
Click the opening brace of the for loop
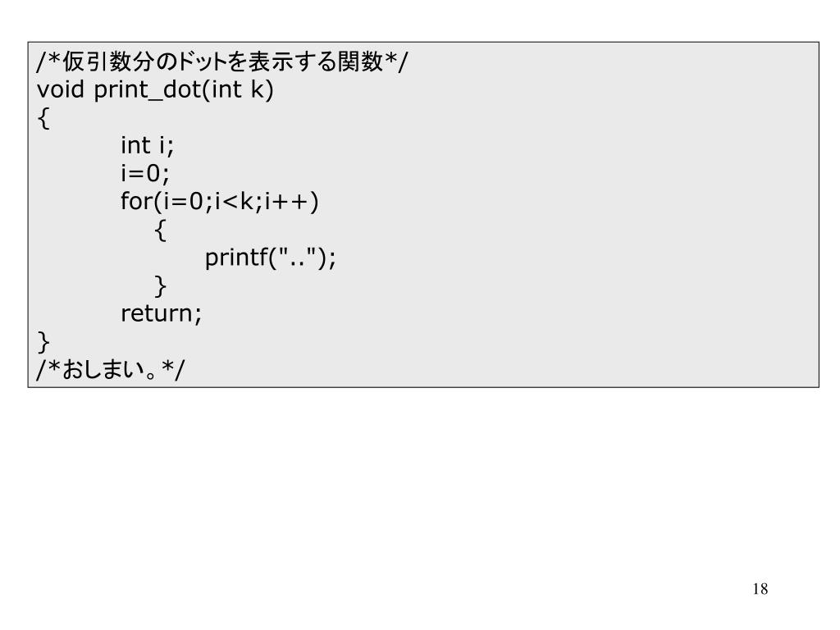point(160,231)
